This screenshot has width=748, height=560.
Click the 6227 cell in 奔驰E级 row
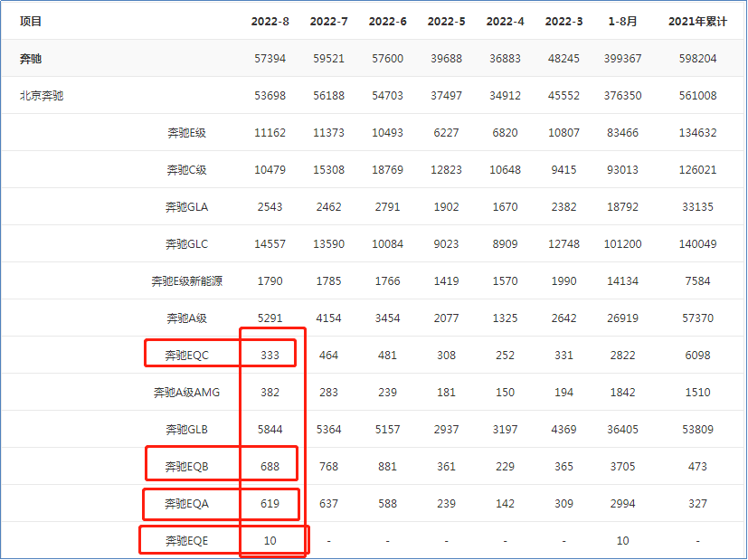coord(446,133)
